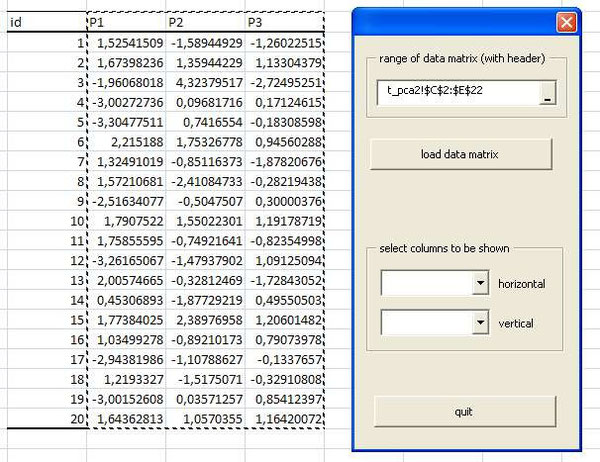The image size is (600, 462).
Task: Select the P3 header cell
Action: pos(285,22)
